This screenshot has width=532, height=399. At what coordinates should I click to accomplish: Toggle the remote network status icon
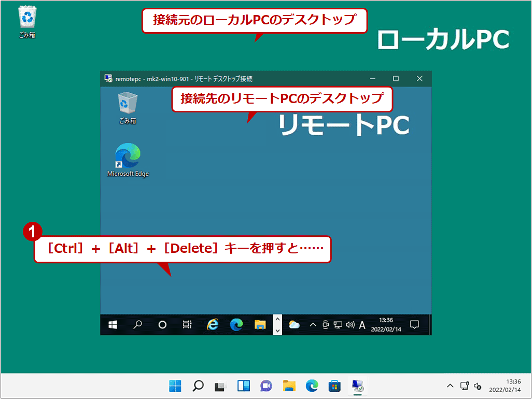(337, 324)
